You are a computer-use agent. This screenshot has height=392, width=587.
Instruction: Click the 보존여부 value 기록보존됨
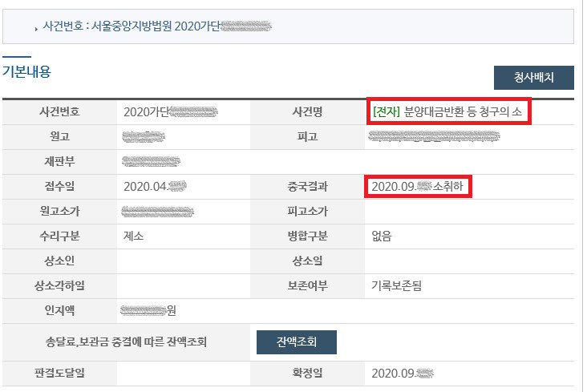[x=396, y=286]
